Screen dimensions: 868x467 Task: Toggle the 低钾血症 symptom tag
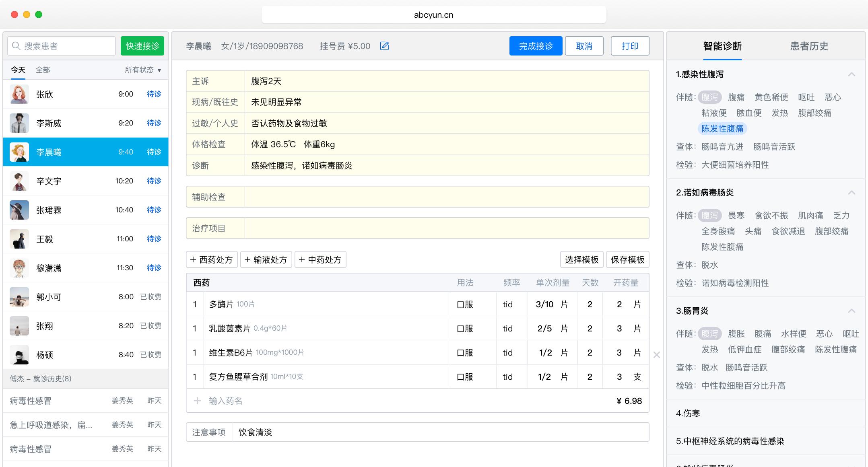point(744,350)
